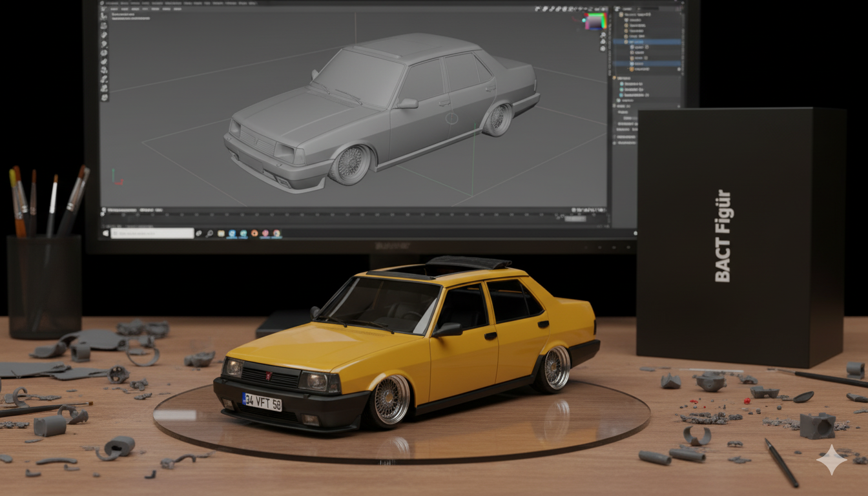Click the Windows taskbar search box
This screenshot has height=496, width=868.
pos(152,233)
